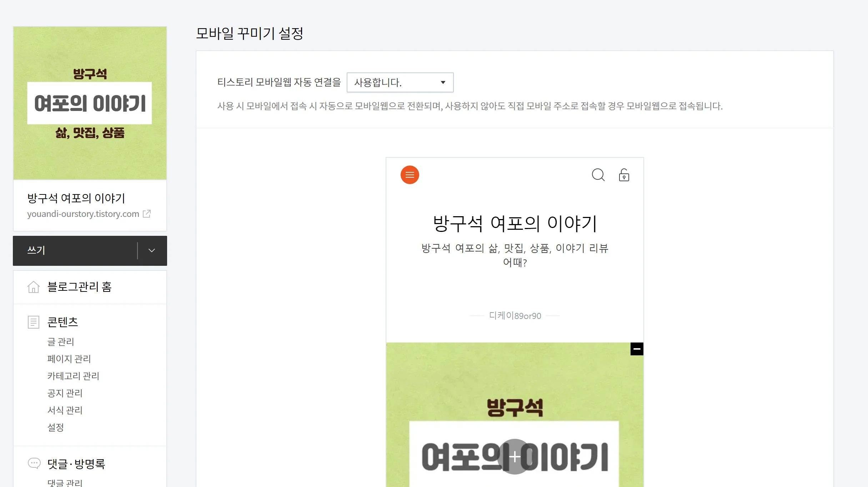Screen dimensions: 868x487
Task: Go to 카테고리 관리 in sidebar
Action: (x=73, y=376)
